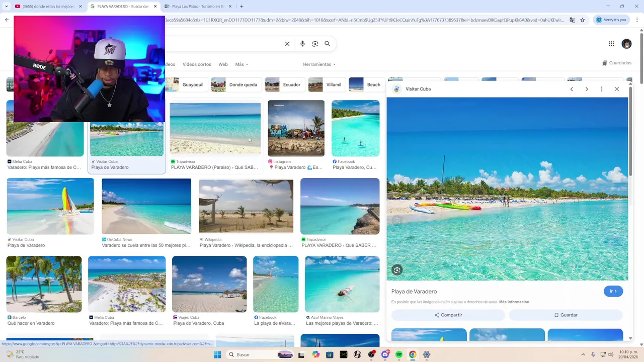
Task: Open the weather widget in taskbar
Action: point(23,354)
